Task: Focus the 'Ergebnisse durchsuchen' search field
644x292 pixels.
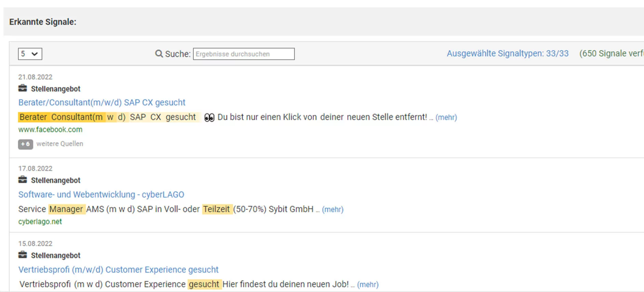Action: tap(244, 54)
